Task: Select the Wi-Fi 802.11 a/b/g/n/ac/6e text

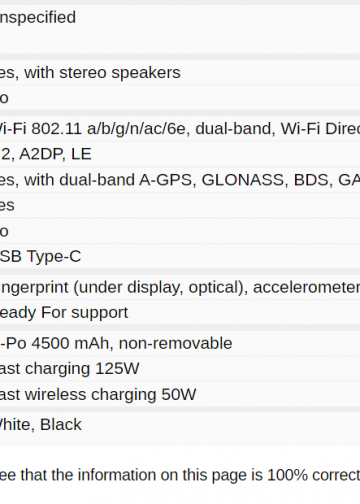Action: pyautogui.click(x=92, y=129)
